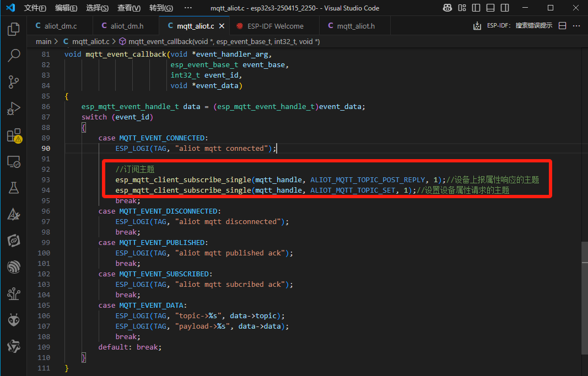Open the PlatformIO alien head icon
588x376 pixels.
point(13,320)
